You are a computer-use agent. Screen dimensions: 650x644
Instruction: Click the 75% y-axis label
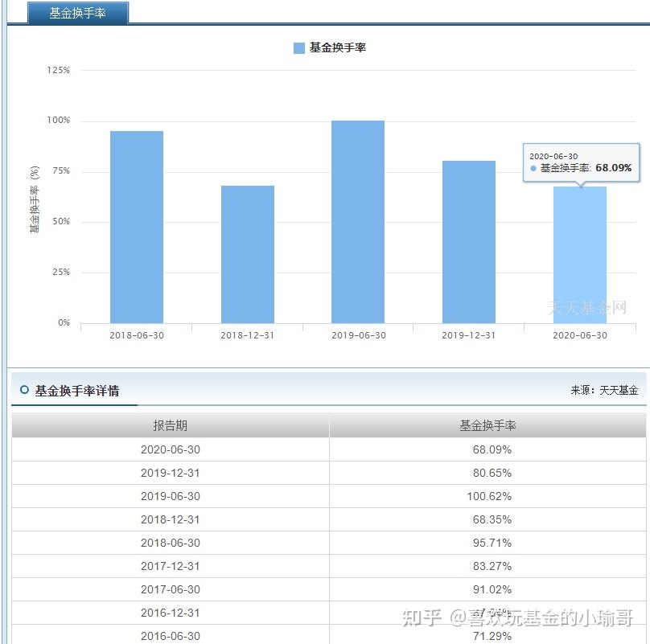click(x=61, y=170)
